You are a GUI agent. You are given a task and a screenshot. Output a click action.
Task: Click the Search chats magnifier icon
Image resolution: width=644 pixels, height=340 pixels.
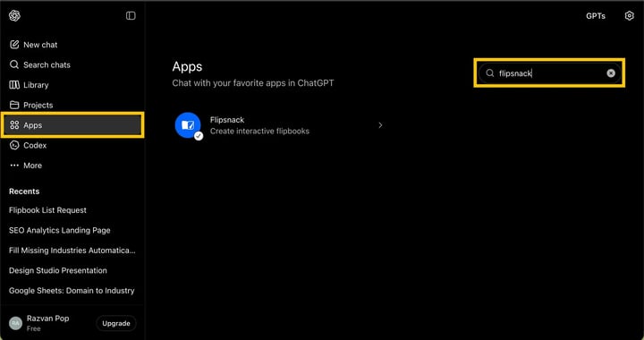[x=14, y=64]
